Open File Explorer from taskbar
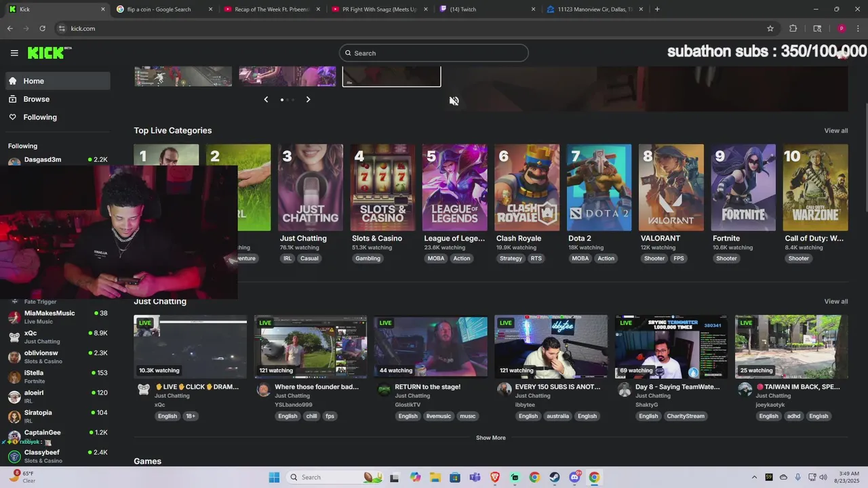Image resolution: width=868 pixels, height=488 pixels. (x=435, y=477)
